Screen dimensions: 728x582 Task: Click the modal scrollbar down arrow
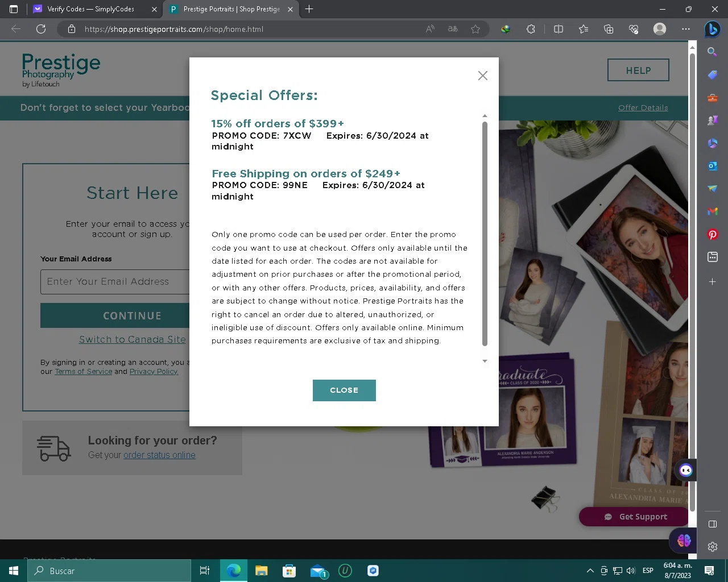click(x=485, y=361)
